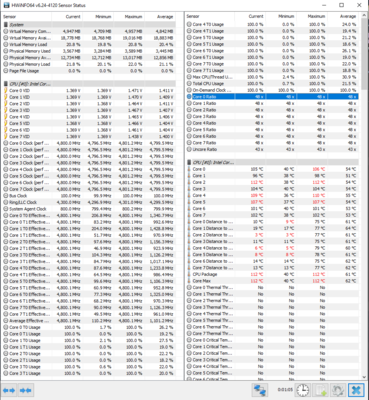Viewport: 369px width, 400px height.
Task: Click the HWiNFO64 title bar app icon
Action: 6,5
